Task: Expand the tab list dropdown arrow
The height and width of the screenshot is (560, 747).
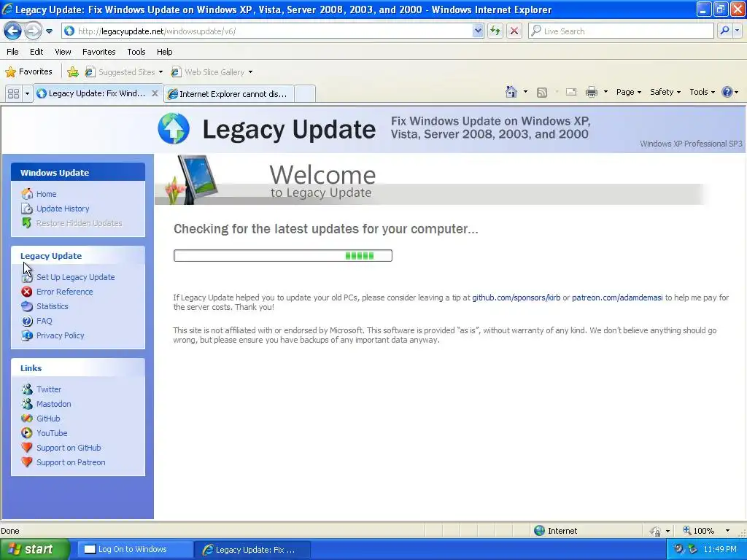Action: (x=27, y=93)
